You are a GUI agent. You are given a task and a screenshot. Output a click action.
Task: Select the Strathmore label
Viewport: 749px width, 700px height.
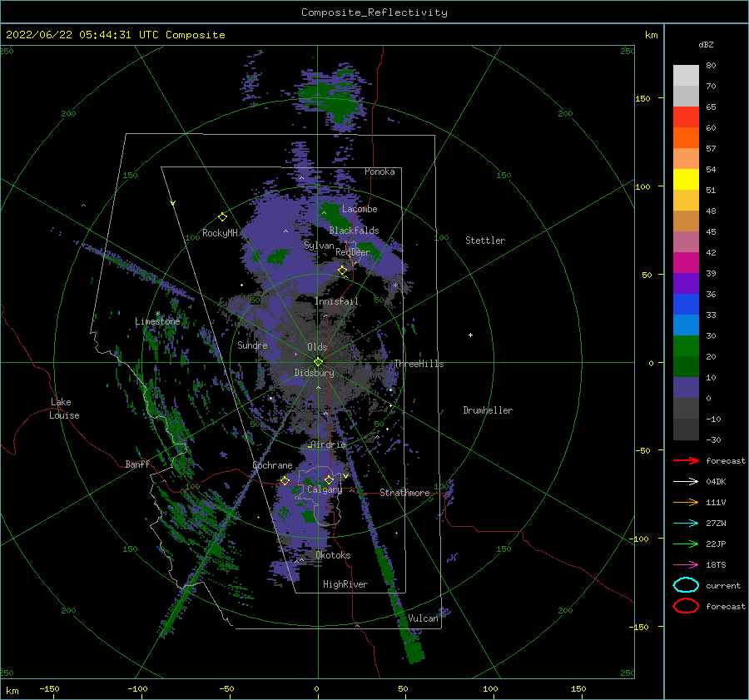[x=404, y=493]
